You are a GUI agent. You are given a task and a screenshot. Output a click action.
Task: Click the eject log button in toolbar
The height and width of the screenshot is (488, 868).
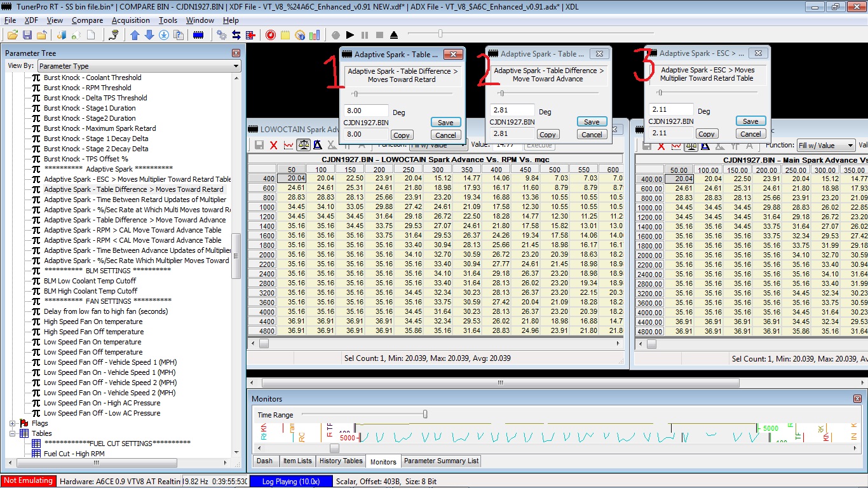(394, 35)
